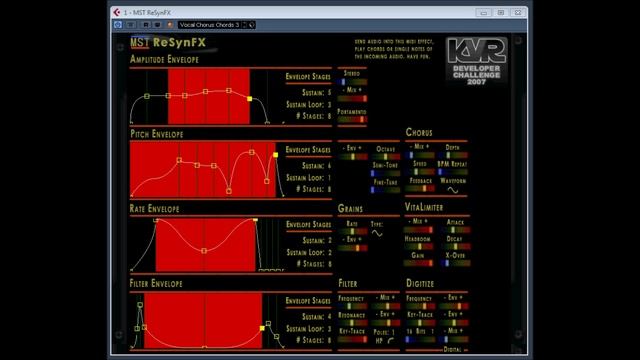Adjust the Headroom slider
Image resolution: width=640 pixels, height=360 pixels.
418,247
